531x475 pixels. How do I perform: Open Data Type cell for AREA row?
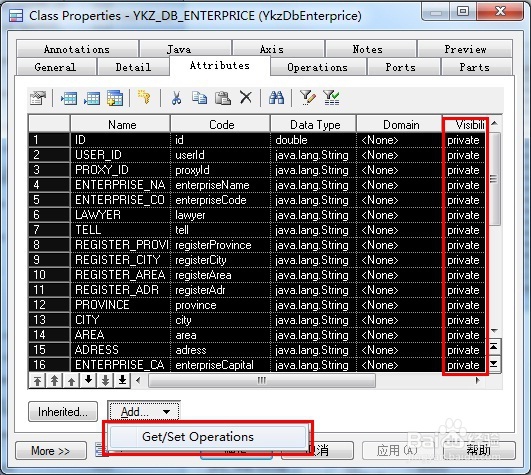tap(313, 335)
